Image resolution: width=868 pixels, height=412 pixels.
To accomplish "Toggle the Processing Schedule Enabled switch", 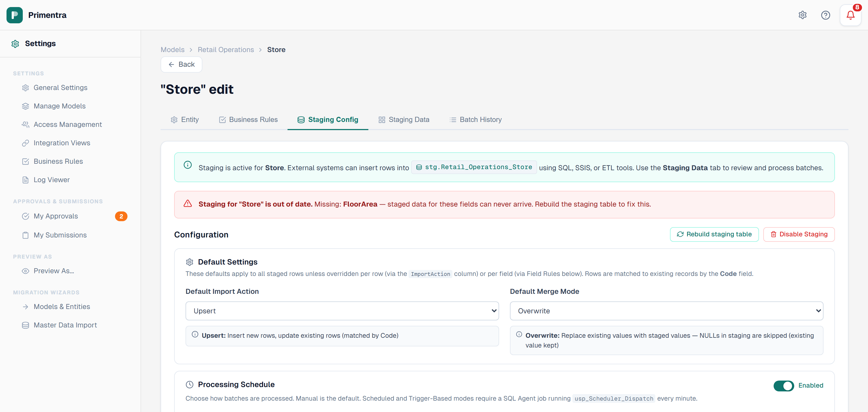I will pos(783,386).
